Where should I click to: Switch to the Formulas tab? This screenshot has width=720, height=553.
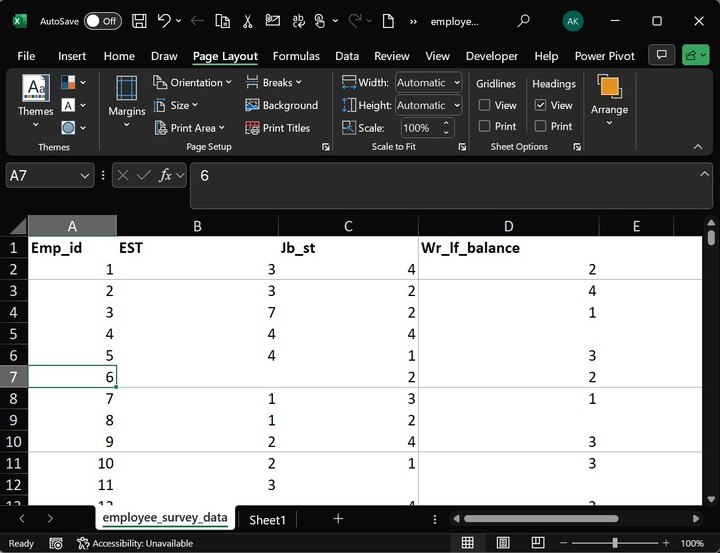(x=296, y=56)
